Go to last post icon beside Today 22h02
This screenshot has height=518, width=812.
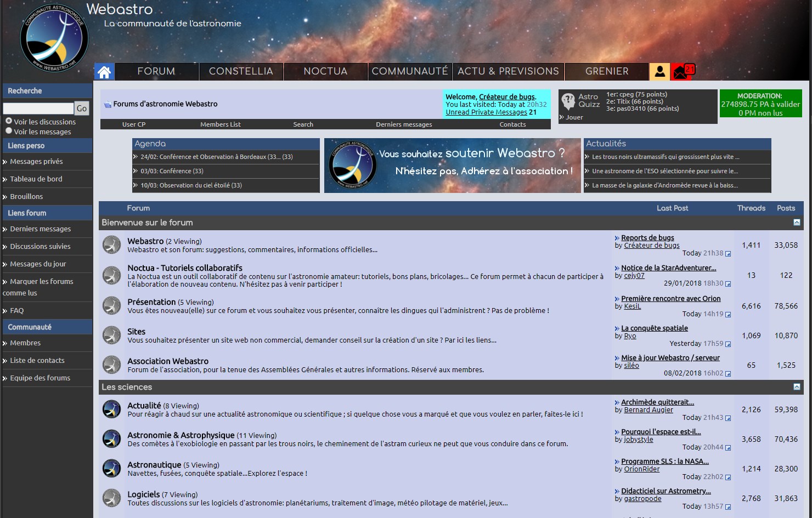(728, 477)
